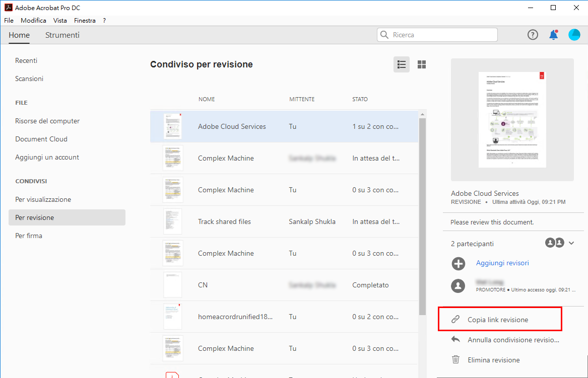Switch to the Home tab

point(19,35)
